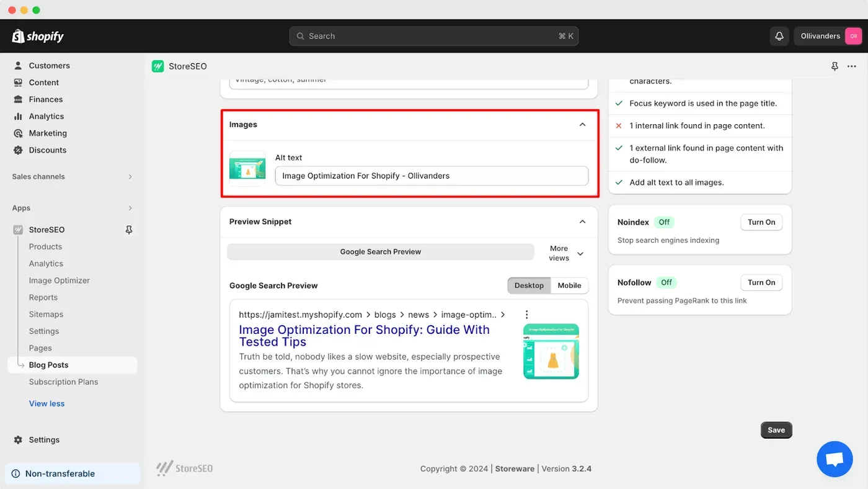Viewport: 868px width, 489px height.
Task: Click the Save button
Action: (x=776, y=430)
